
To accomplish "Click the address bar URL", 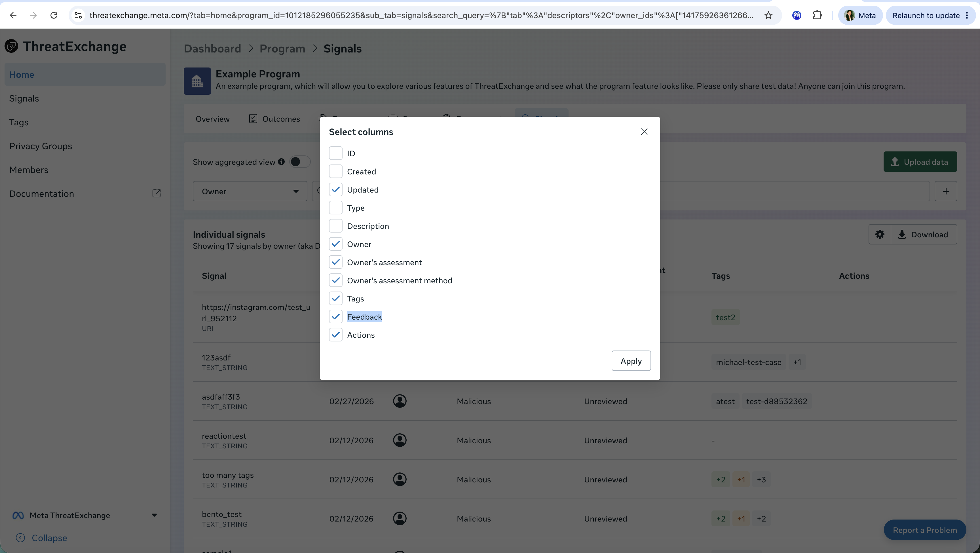I will click(x=421, y=15).
